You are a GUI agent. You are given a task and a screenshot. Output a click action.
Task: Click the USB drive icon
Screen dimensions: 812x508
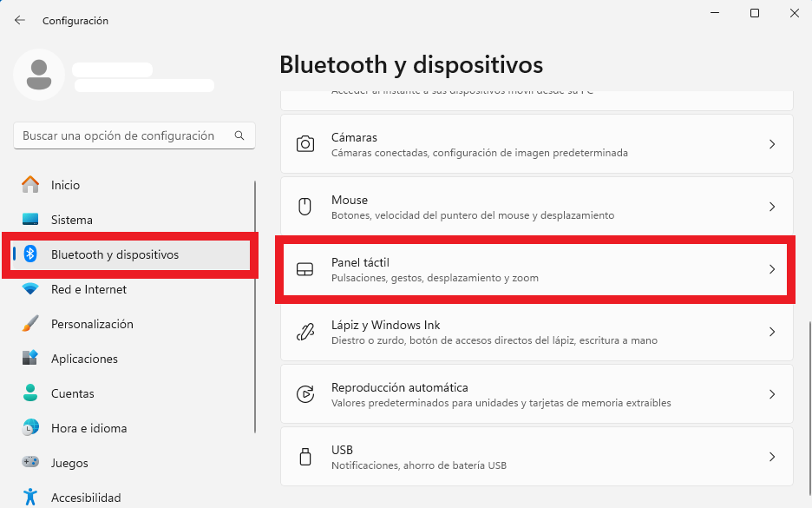tap(305, 457)
